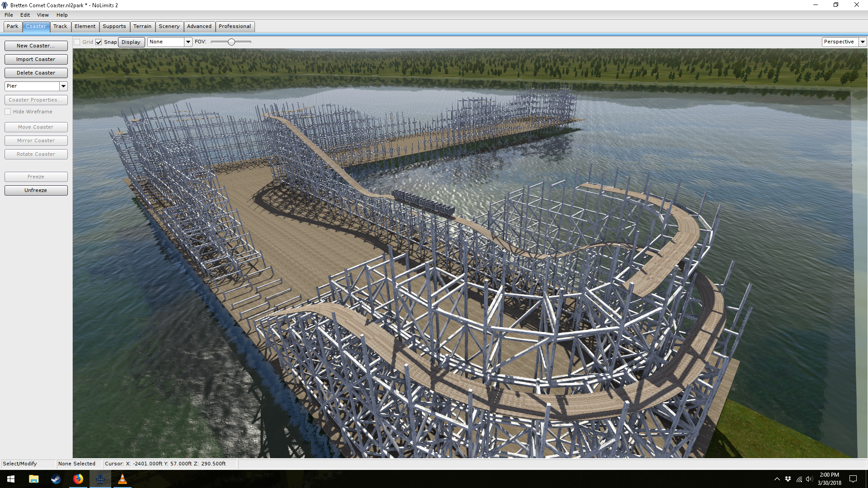Click the NoLimits 2 taskbar icon
This screenshot has height=488, width=868.
point(100,479)
